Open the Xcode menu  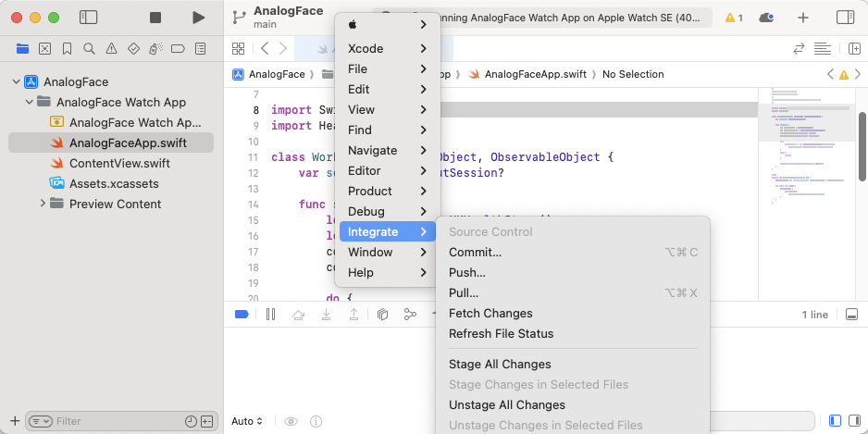[388, 49]
